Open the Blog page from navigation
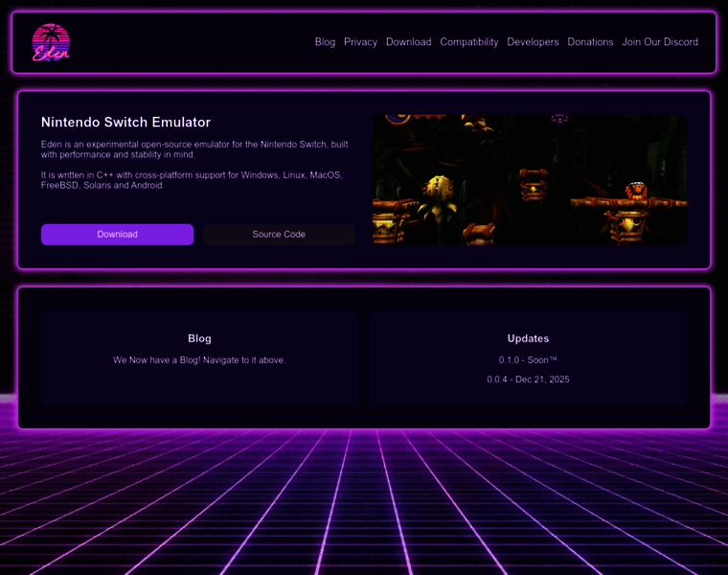The height and width of the screenshot is (575, 728). 325,42
